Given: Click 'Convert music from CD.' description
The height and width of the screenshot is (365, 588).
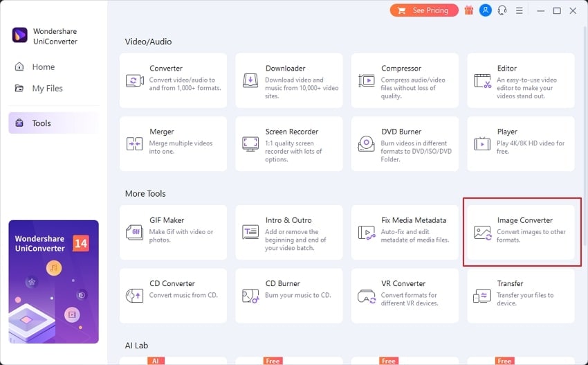Looking at the screenshot, I should coord(183,295).
